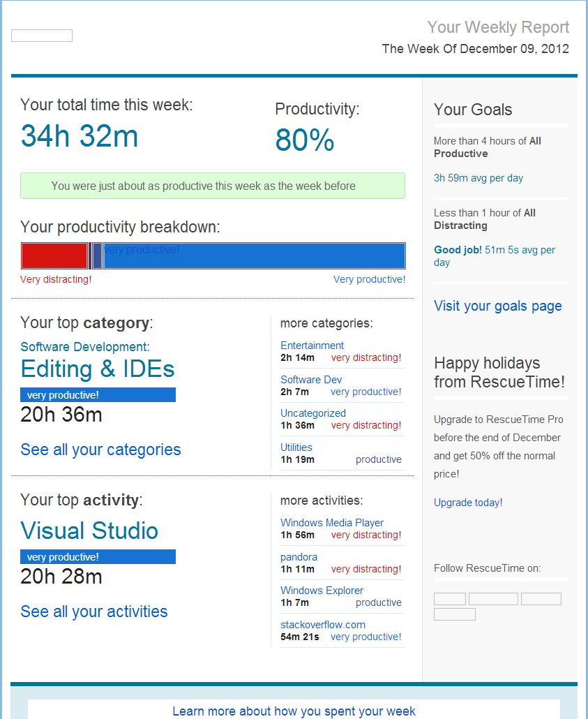Image resolution: width=588 pixels, height=719 pixels.
Task: Click the '1h 56m' Windows Media Player time
Action: [x=297, y=535]
